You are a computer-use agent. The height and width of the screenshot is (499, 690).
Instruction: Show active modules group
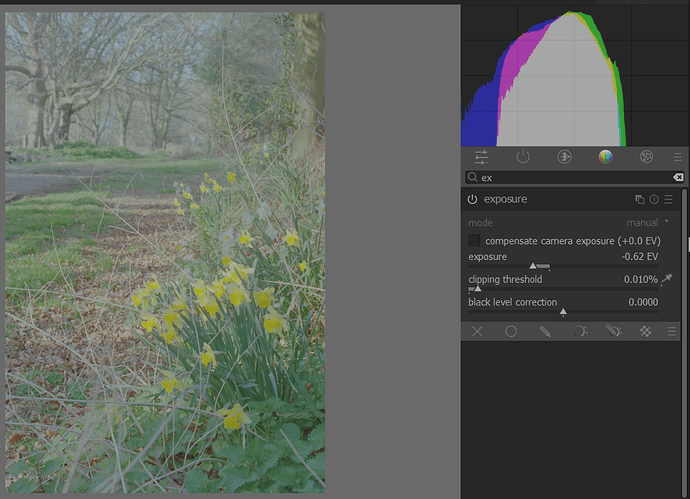tap(522, 157)
